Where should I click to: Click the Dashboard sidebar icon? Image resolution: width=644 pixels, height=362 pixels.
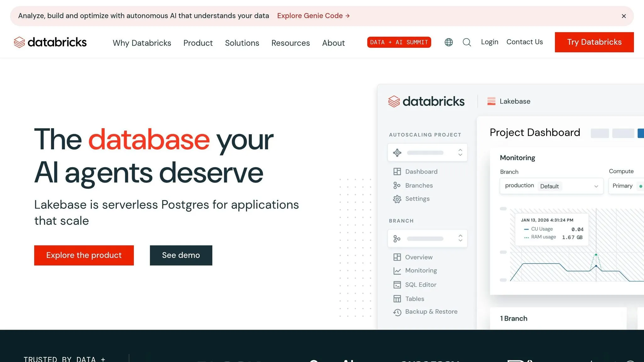point(397,172)
